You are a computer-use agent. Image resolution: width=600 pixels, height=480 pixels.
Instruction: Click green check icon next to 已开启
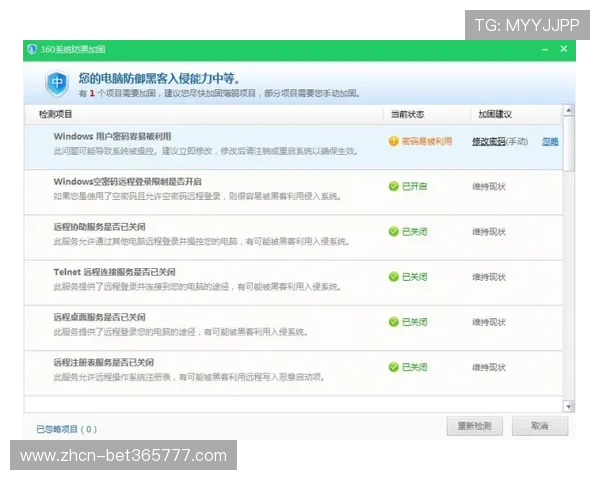[393, 186]
